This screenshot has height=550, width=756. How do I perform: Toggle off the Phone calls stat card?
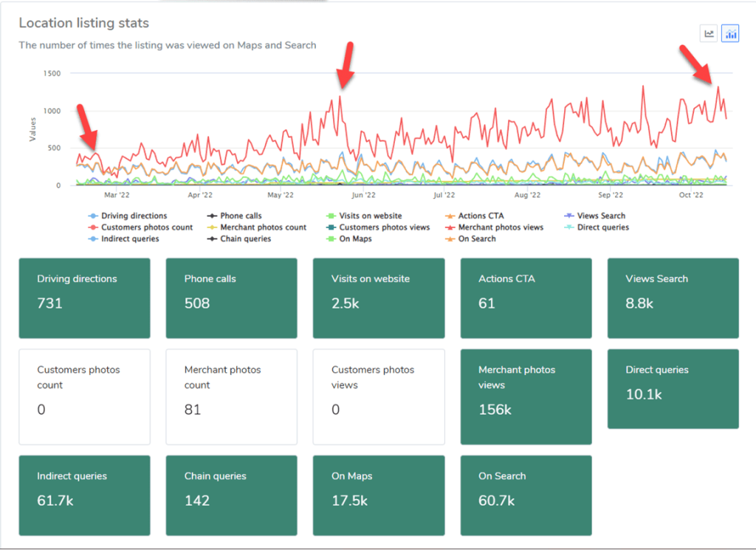(x=231, y=298)
